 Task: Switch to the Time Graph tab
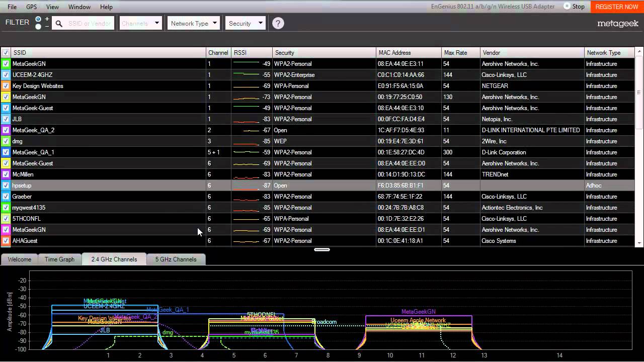click(x=59, y=259)
